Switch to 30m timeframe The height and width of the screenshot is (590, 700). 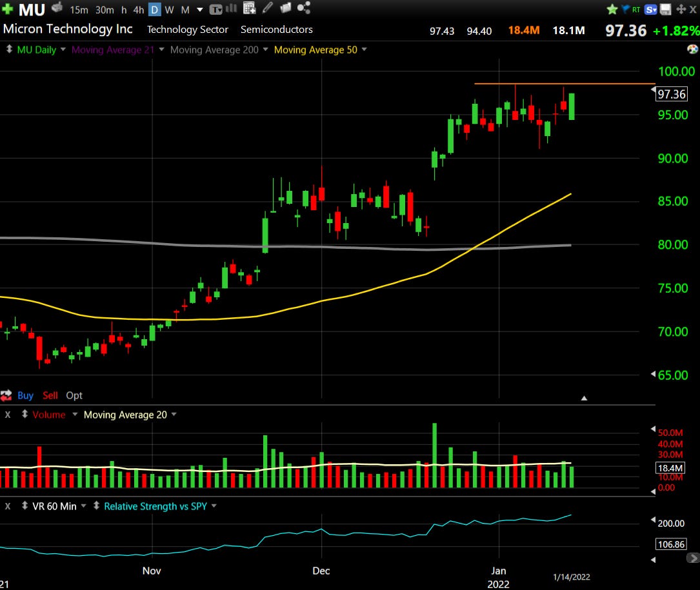click(x=105, y=10)
